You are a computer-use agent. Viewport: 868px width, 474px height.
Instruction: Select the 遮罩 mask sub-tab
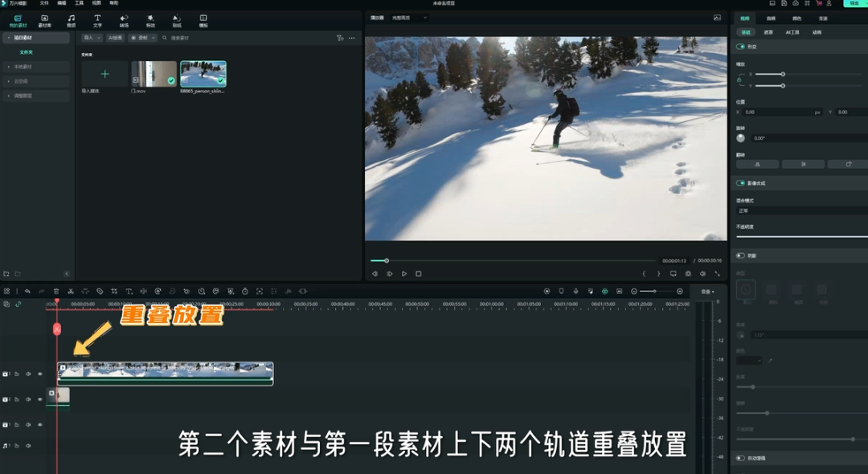tap(768, 33)
